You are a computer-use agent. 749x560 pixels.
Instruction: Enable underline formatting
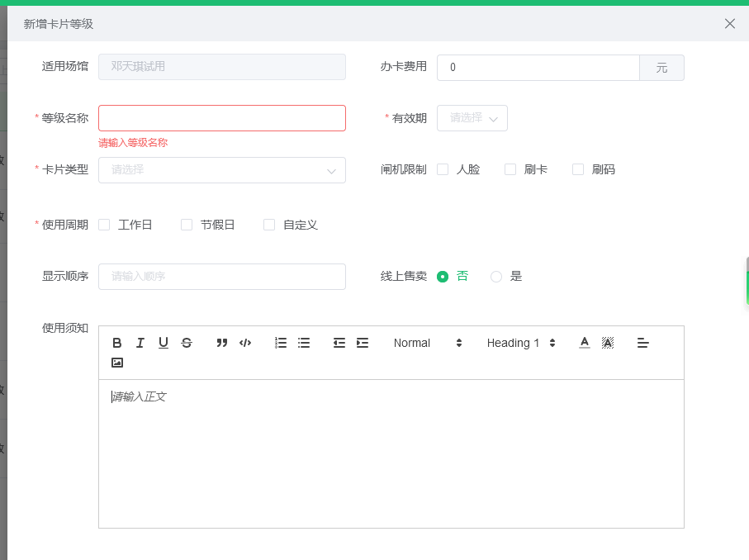coord(163,343)
